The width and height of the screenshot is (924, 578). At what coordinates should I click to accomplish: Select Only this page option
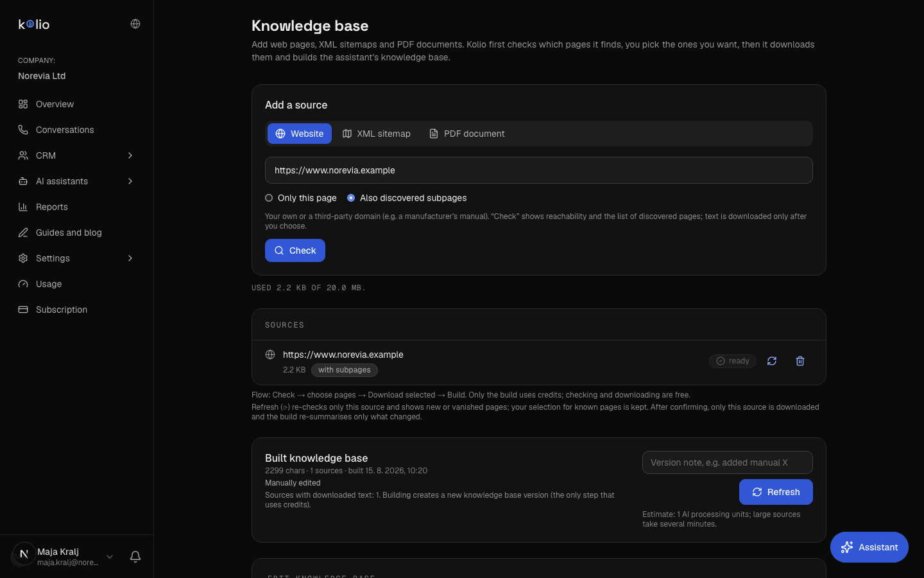[x=301, y=198]
